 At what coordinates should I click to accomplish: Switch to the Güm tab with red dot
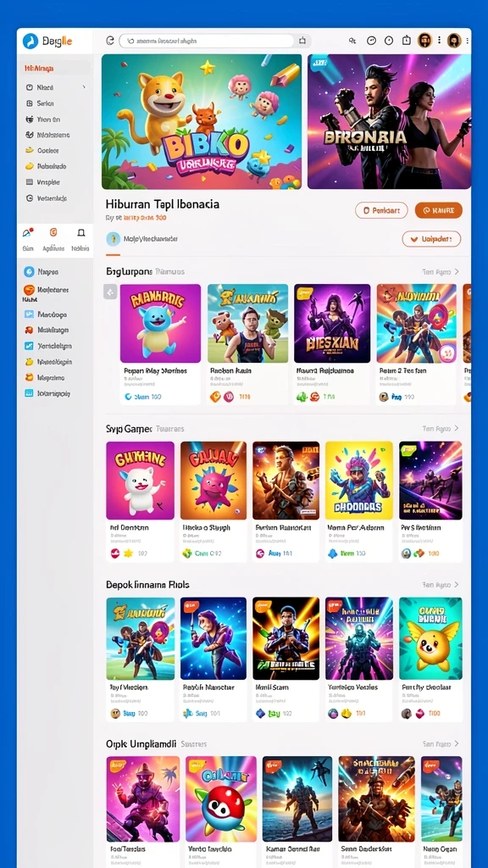click(28, 240)
